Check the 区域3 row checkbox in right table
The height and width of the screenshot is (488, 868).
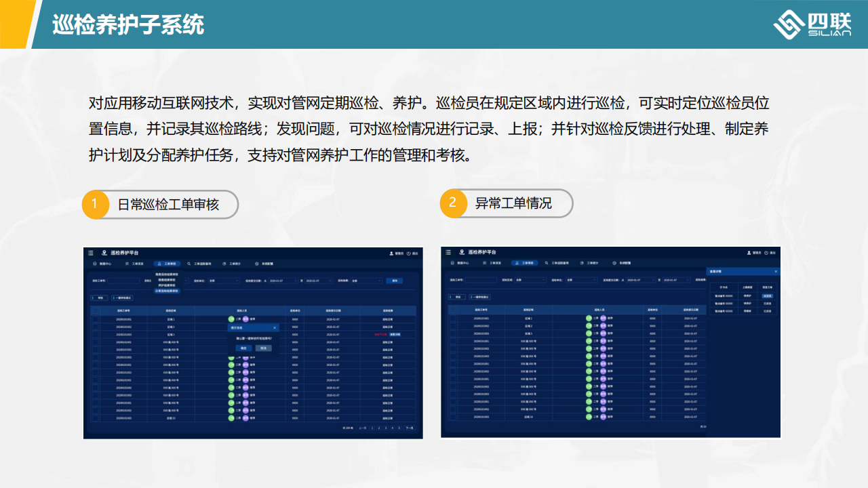pyautogui.click(x=453, y=333)
